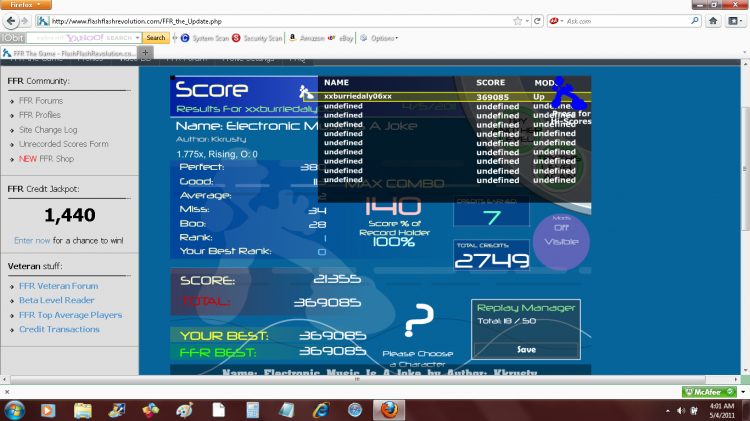Screen dimensions: 750x421
Task: Toggle the Mods Off Visible circle
Action: (x=561, y=242)
